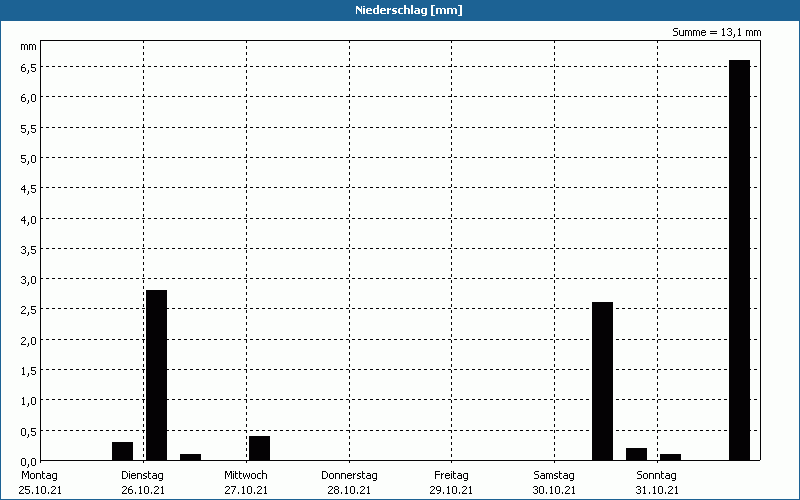Click the Donnerstag axis label
This screenshot has height=500, width=800.
349,475
